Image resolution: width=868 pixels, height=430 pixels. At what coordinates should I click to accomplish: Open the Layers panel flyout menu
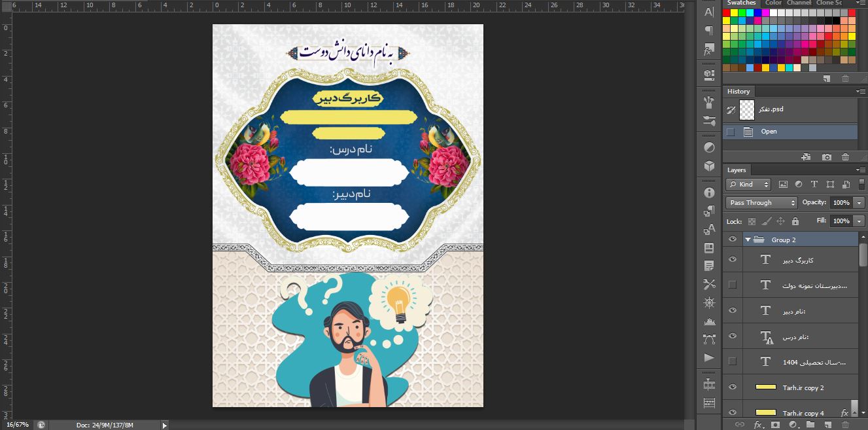coord(860,170)
